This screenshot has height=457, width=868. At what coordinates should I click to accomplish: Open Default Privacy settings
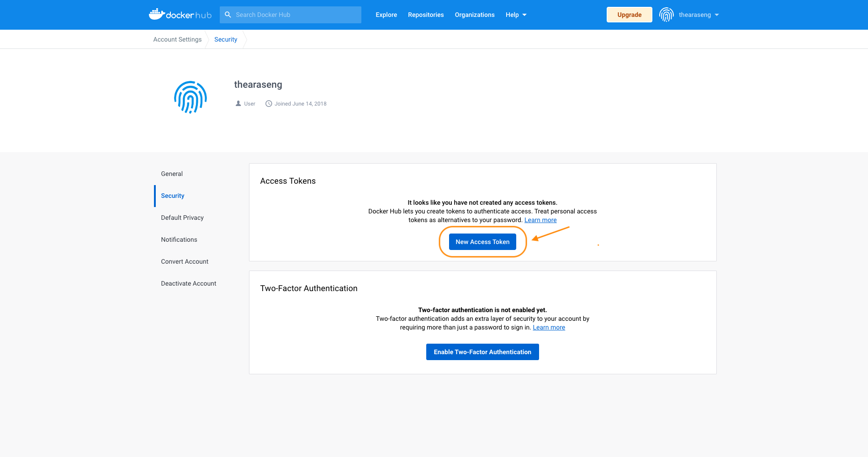pos(182,218)
